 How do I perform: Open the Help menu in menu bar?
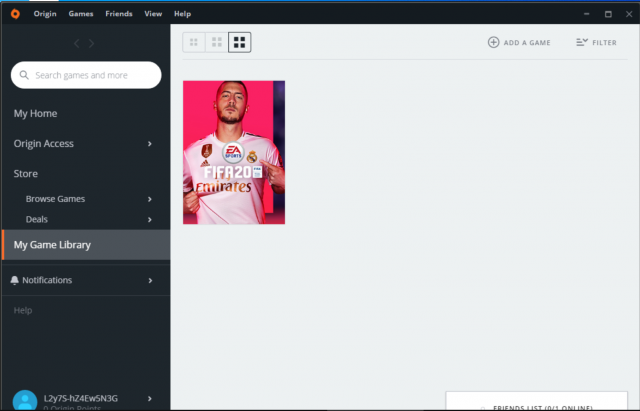coord(182,14)
